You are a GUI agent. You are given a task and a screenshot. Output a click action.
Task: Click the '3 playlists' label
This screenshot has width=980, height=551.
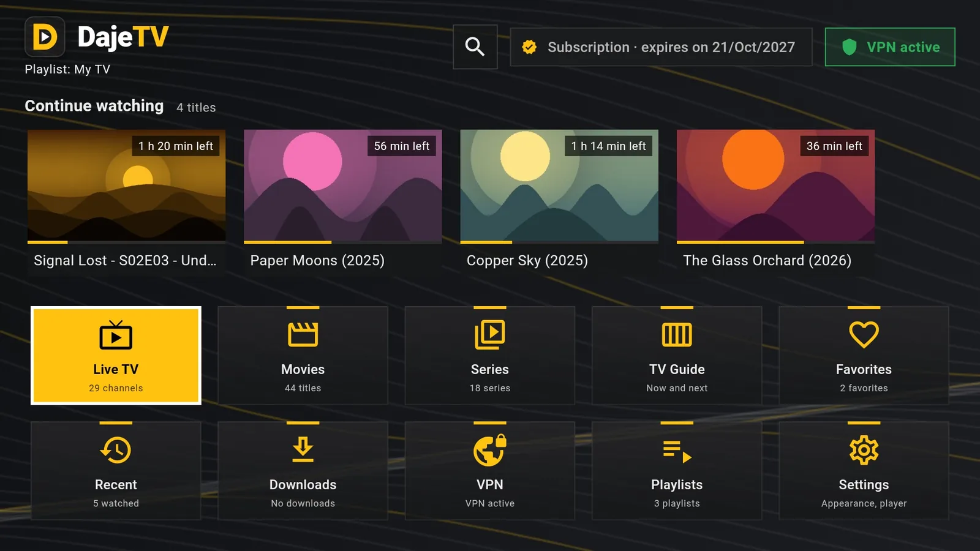[677, 503]
